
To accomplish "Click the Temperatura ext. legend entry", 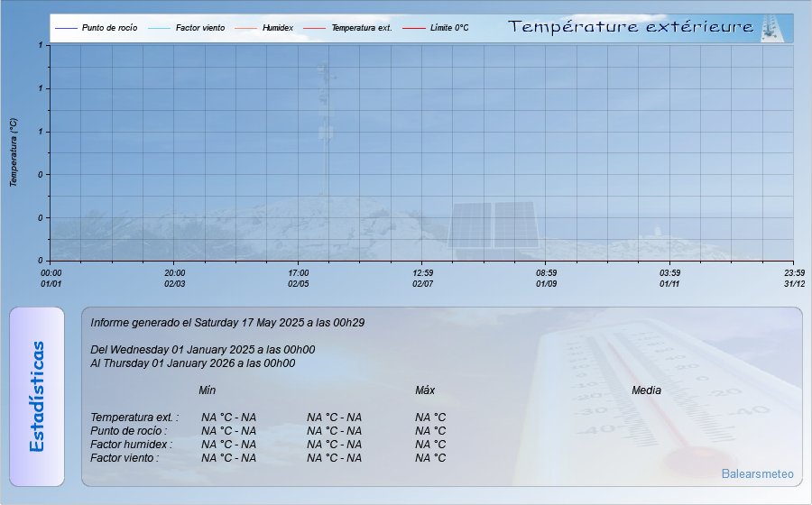I will 347,28.
